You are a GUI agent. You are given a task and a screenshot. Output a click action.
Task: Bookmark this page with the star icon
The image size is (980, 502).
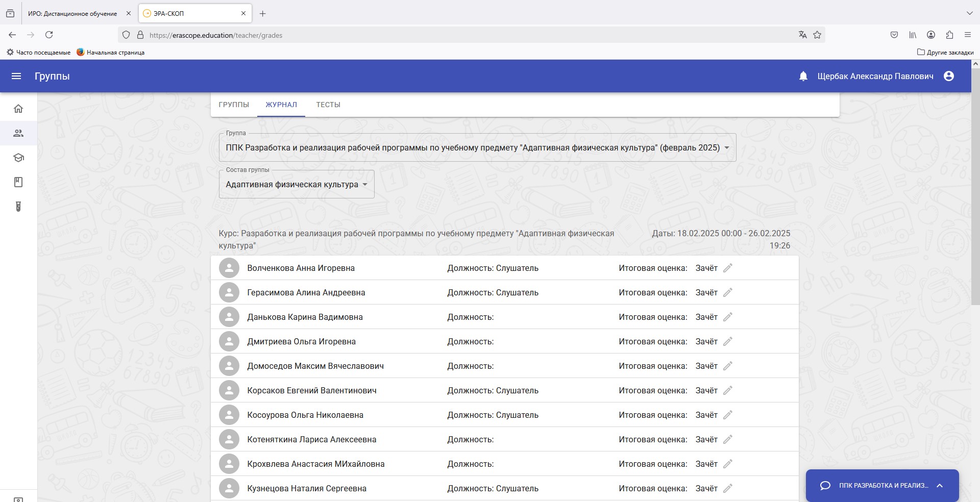click(817, 35)
